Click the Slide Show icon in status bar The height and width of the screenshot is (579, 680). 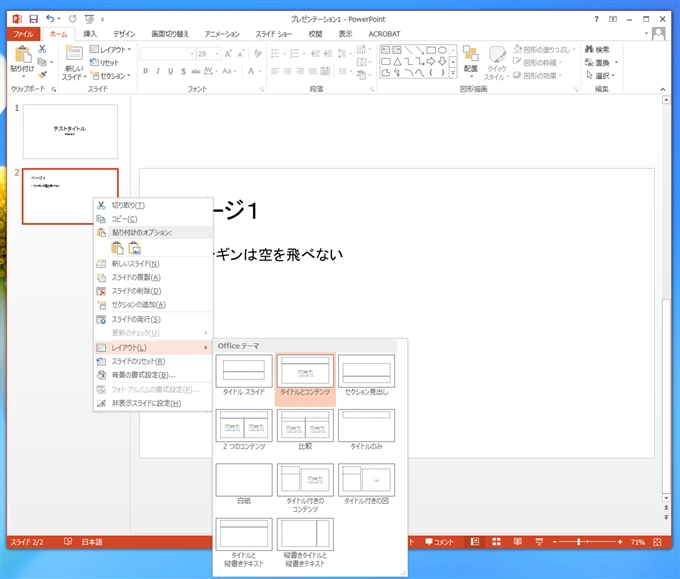tap(539, 541)
